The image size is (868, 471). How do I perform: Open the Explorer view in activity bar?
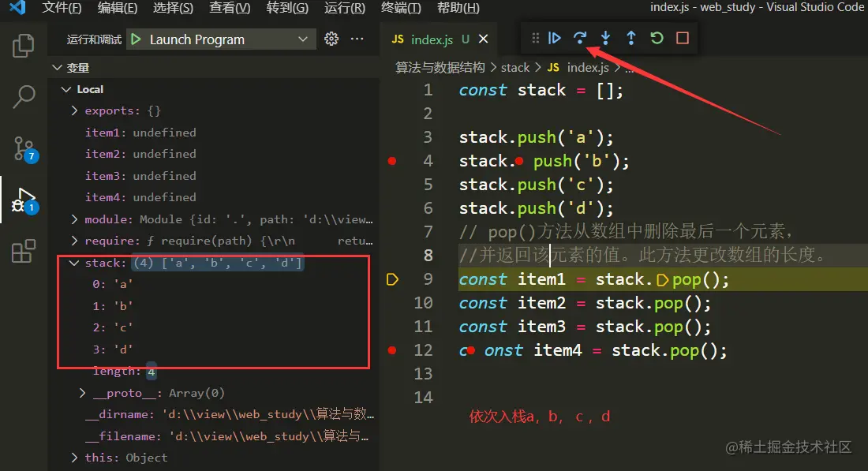pos(23,46)
